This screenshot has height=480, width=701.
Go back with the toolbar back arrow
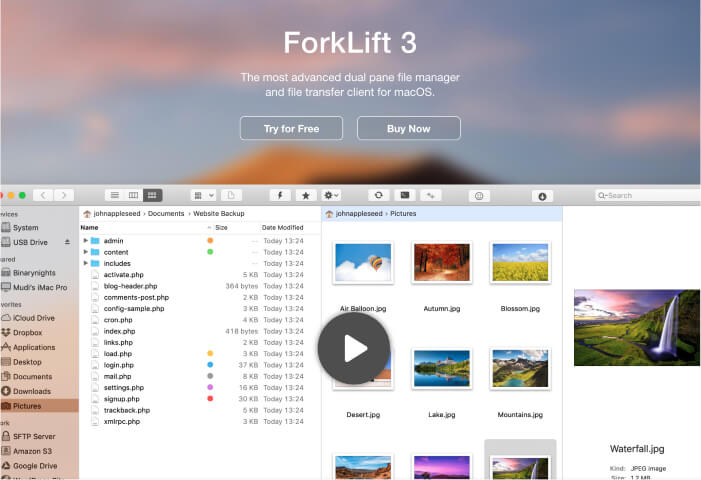(43, 195)
